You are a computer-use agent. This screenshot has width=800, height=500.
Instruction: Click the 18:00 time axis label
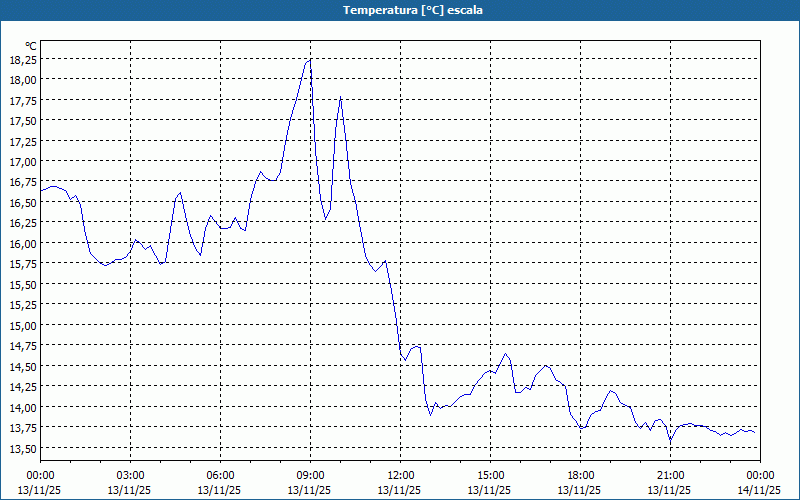[580, 476]
